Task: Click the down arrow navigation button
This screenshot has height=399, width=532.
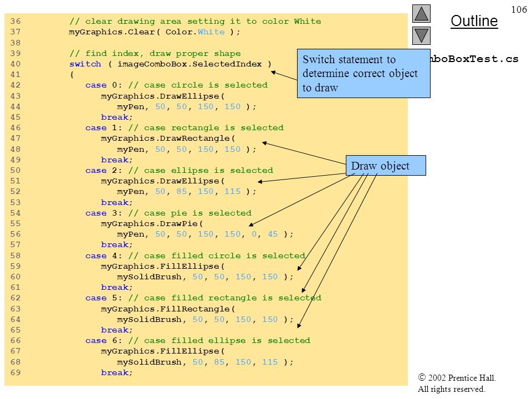Action: coord(421,35)
